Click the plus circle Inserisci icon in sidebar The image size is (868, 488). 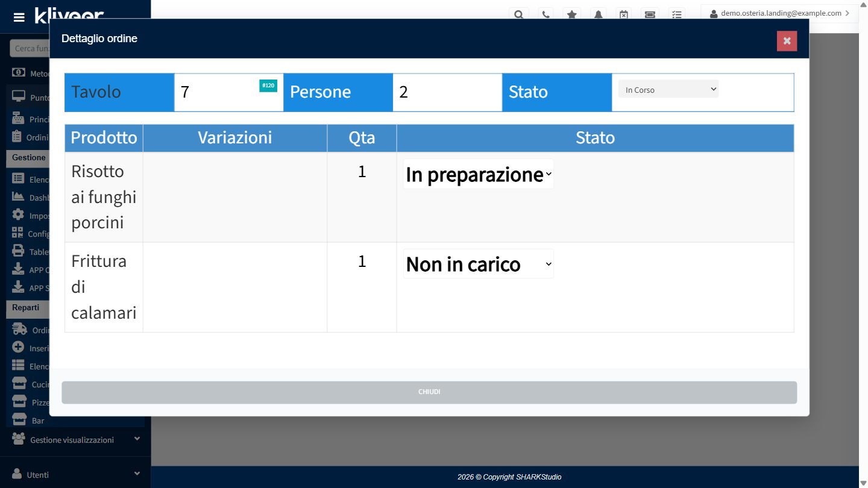click(x=18, y=348)
